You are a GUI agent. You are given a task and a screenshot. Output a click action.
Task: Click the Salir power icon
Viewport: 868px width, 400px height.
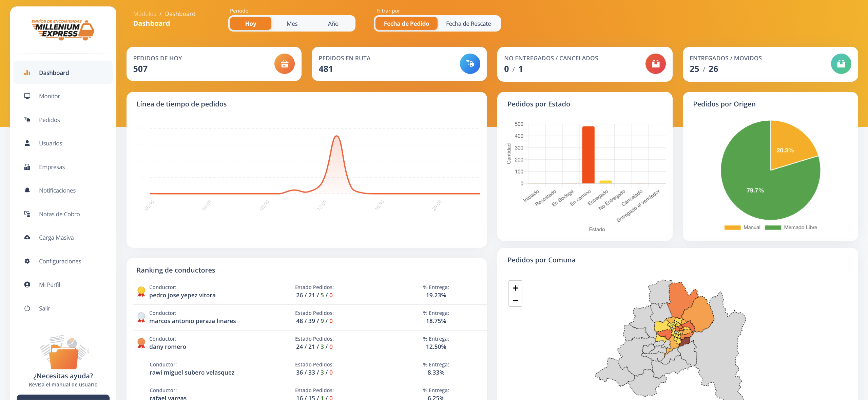coord(27,308)
